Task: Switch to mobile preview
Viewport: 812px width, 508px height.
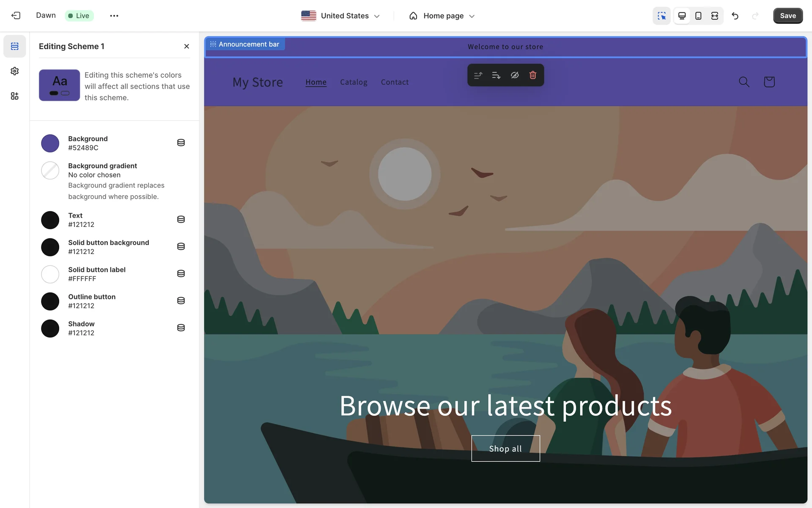Action: pos(698,16)
